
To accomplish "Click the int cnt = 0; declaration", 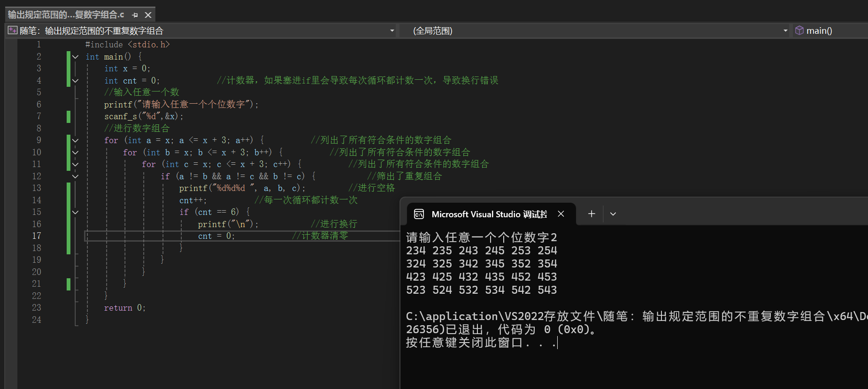I will (x=132, y=81).
